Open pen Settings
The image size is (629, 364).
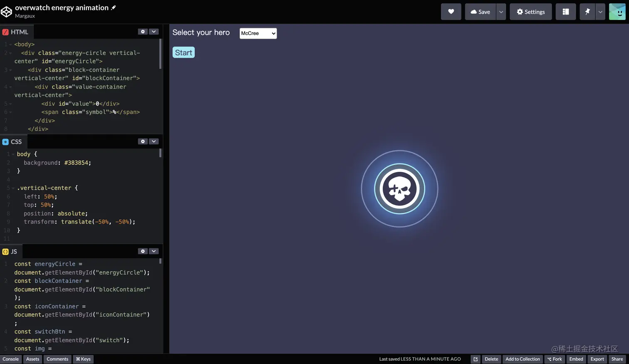[531, 12]
